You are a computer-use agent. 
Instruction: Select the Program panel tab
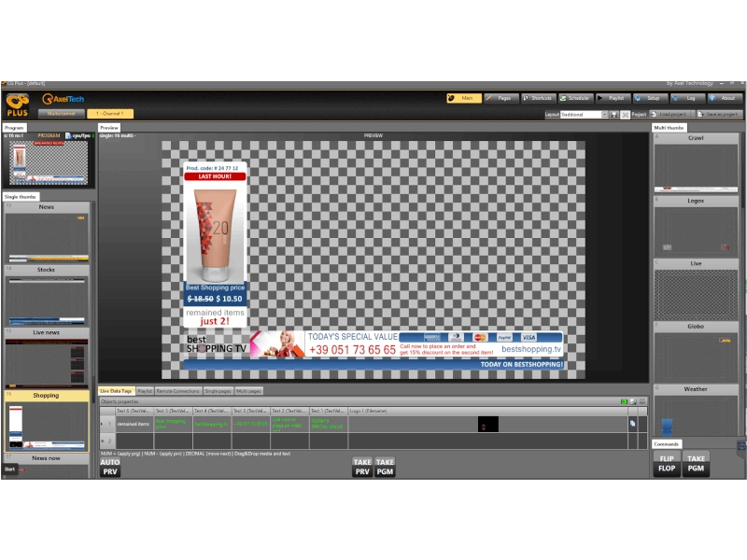pyautogui.click(x=14, y=128)
